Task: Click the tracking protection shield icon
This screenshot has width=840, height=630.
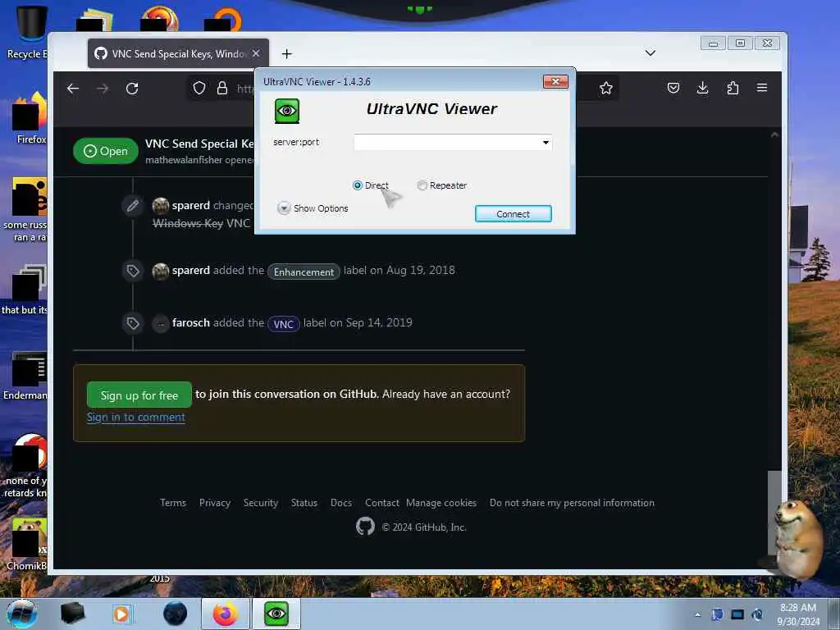Action: pyautogui.click(x=199, y=88)
